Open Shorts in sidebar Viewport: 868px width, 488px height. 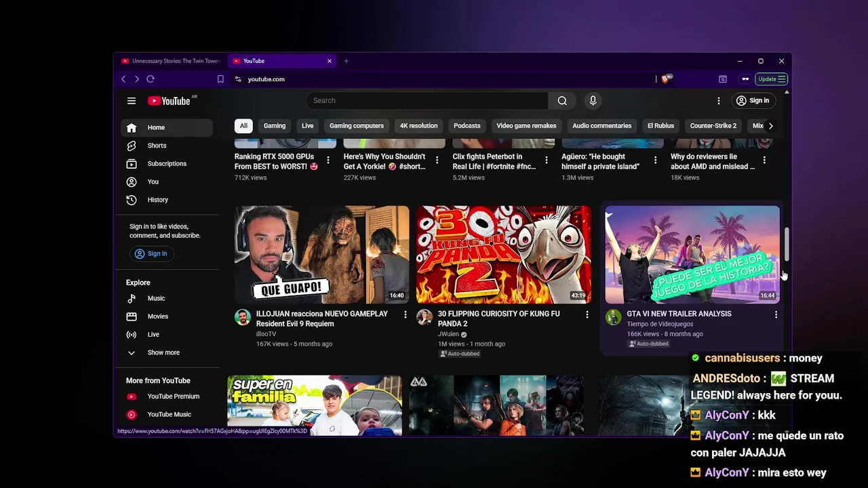(167, 146)
